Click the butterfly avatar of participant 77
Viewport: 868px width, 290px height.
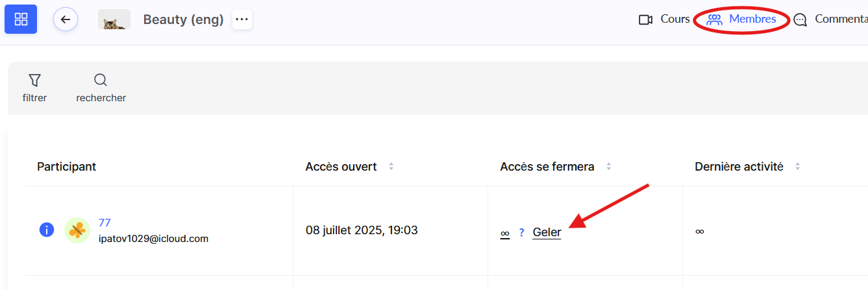pos(77,230)
